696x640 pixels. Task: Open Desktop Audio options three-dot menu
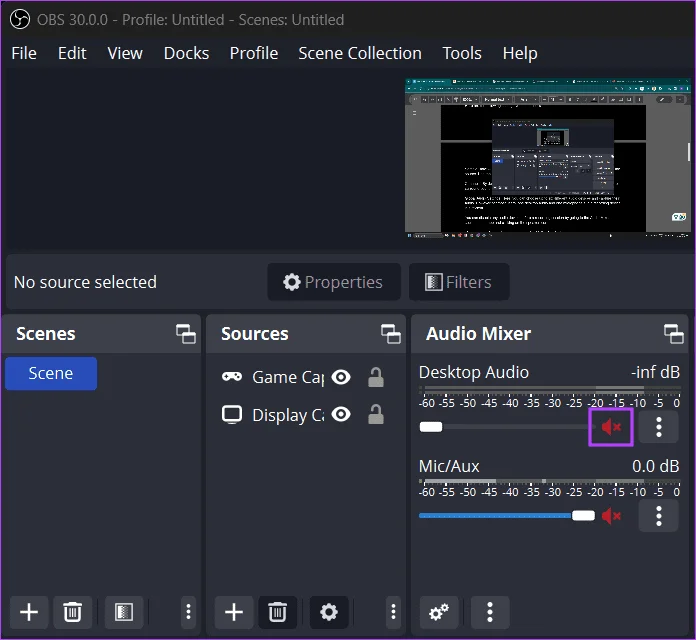pos(659,427)
